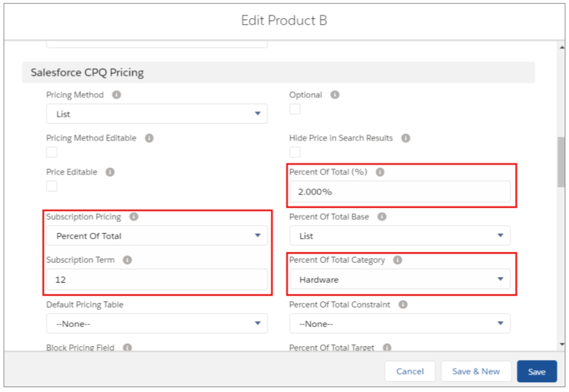This screenshot has height=392, width=569.
Task: Open the Percent Of Total Constraint dropdown
Action: click(400, 324)
